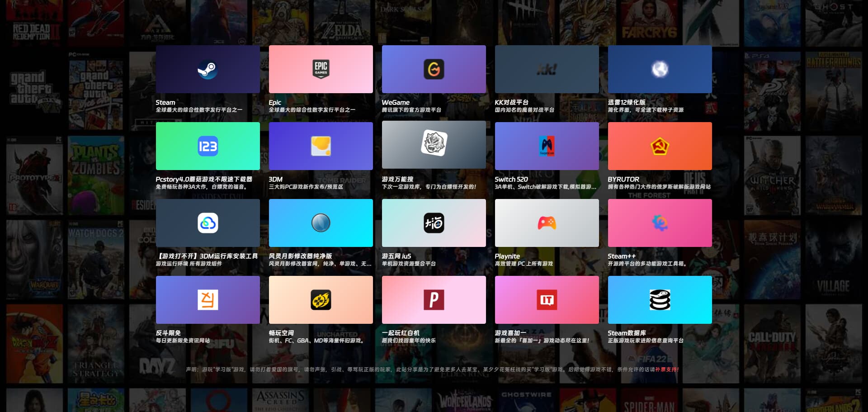Open the WeGame title link

pyautogui.click(x=396, y=103)
